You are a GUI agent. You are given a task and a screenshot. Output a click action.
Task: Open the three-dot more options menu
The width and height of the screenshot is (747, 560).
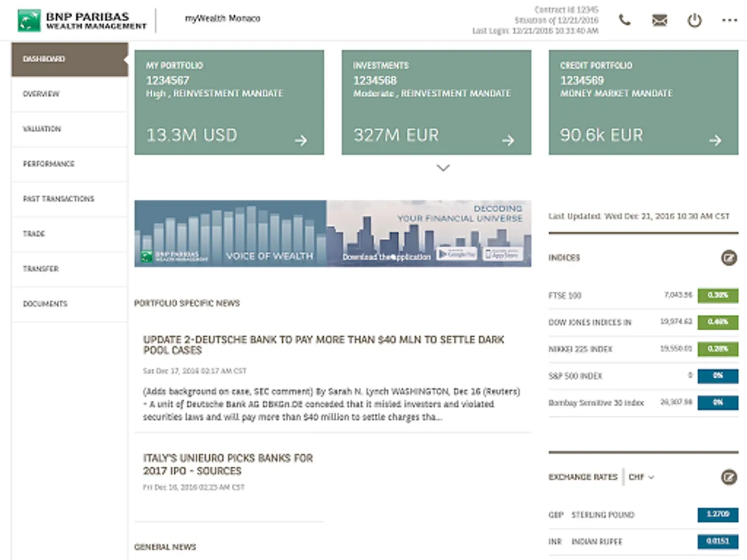[x=729, y=20]
